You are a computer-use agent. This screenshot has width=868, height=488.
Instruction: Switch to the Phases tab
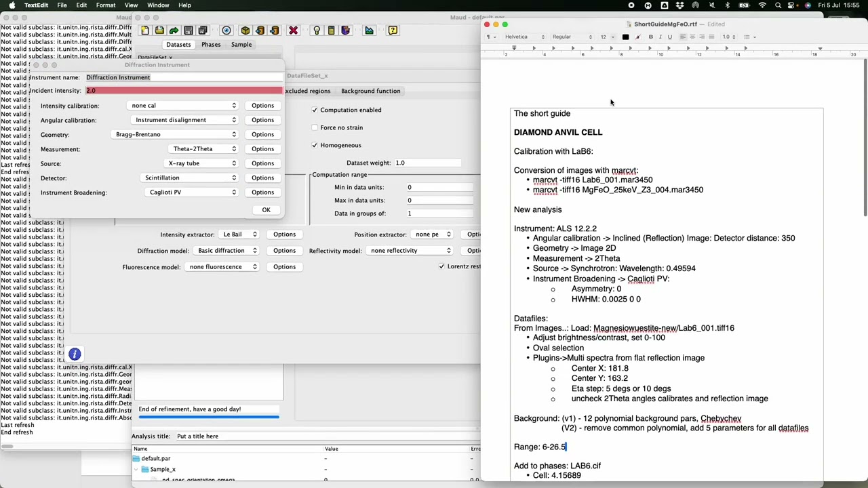click(x=211, y=45)
